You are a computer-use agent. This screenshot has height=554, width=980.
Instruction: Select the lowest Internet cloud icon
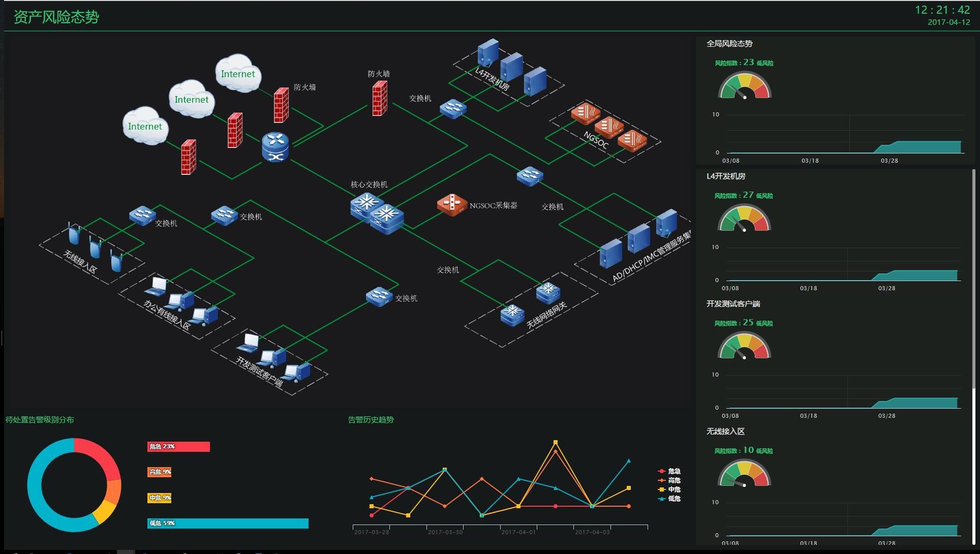coord(145,126)
